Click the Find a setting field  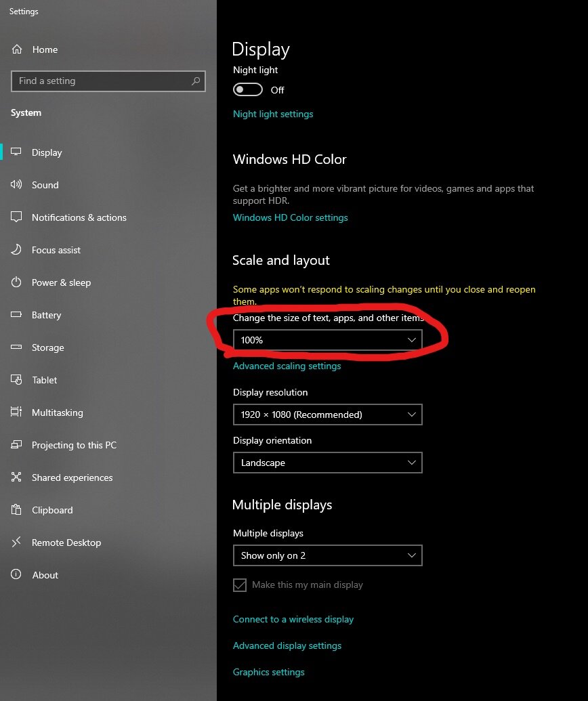coord(108,81)
